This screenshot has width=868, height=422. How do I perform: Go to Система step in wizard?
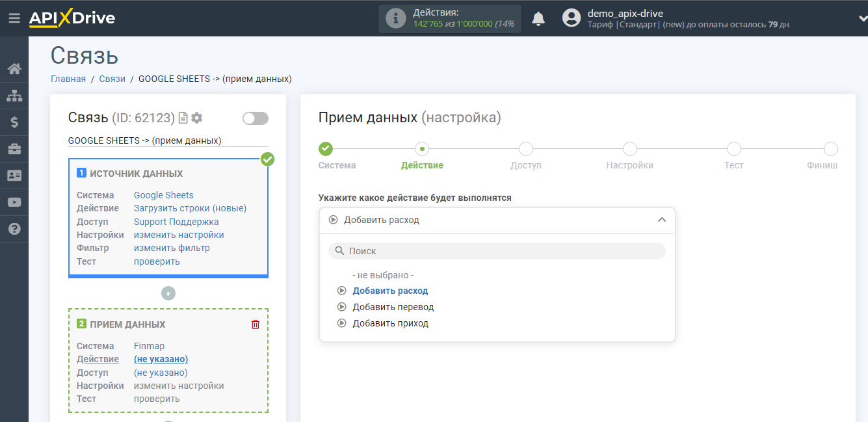pos(326,149)
